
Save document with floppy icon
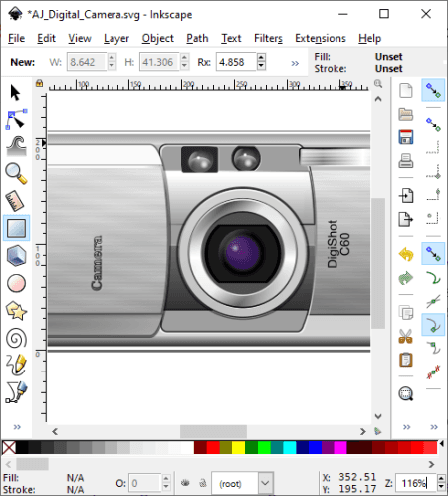tap(406, 137)
